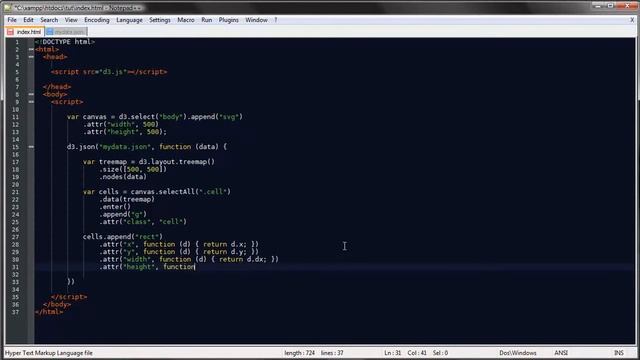640x360 pixels.
Task: Click line number 20 in the margin
Action: click(16, 184)
